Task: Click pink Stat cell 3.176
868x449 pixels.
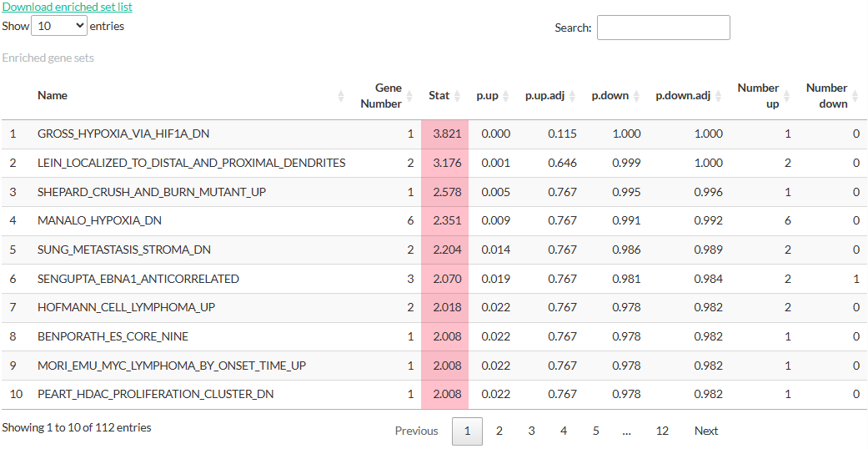Action: 445,163
